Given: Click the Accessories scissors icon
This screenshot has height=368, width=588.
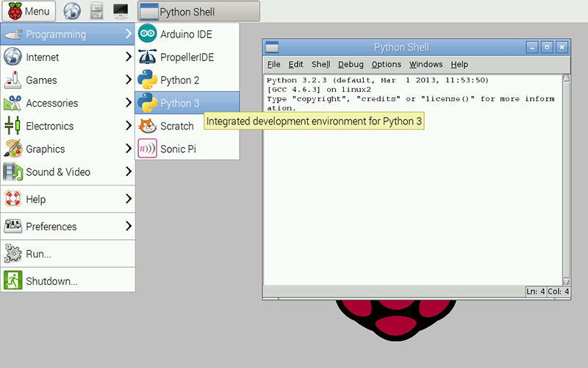Looking at the screenshot, I should click(x=12, y=103).
